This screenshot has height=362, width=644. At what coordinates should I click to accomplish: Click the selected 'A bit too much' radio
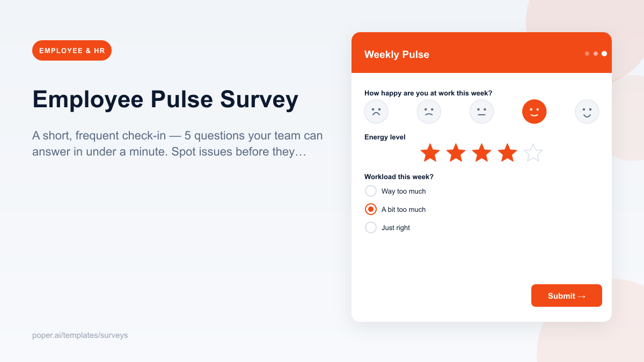click(371, 209)
